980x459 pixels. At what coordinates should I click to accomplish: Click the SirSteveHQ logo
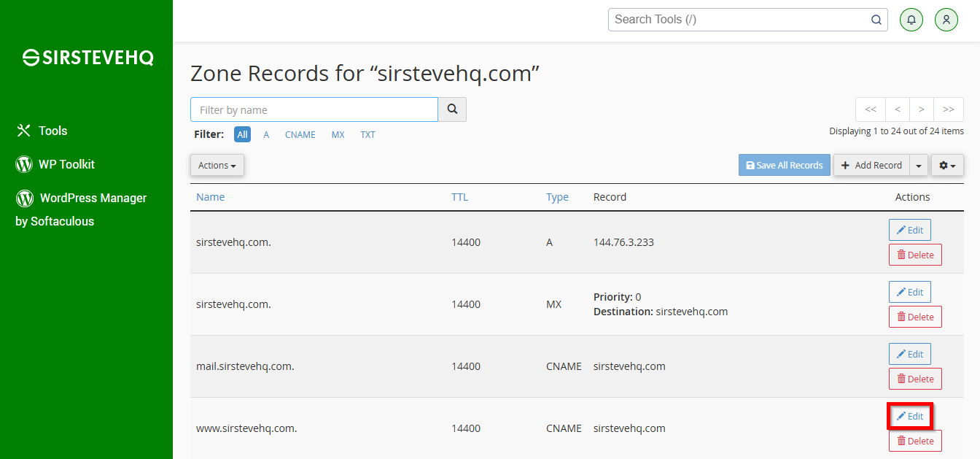[87, 58]
